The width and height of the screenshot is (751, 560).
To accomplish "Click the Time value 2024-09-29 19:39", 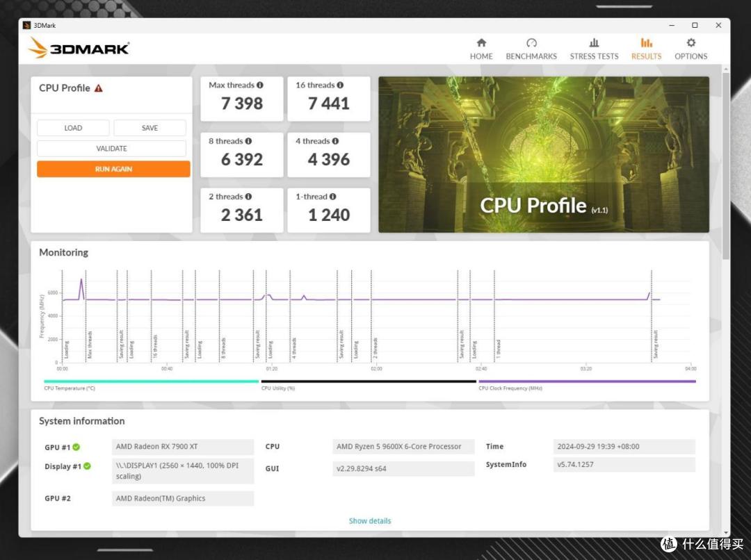I will click(x=624, y=447).
